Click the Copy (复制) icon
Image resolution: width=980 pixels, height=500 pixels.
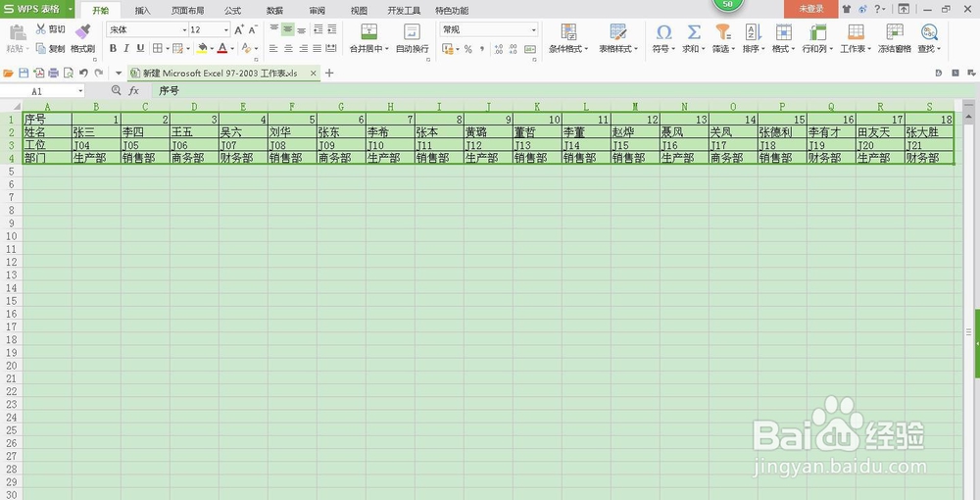pyautogui.click(x=41, y=48)
